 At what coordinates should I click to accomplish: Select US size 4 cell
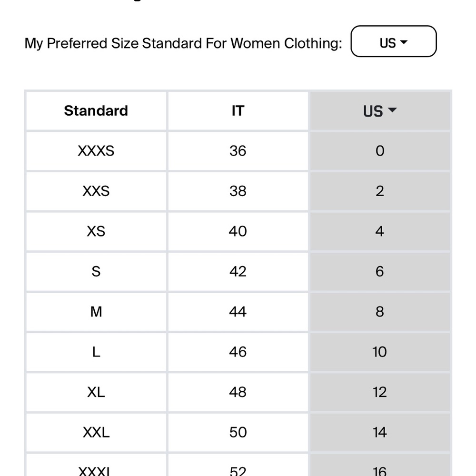pyautogui.click(x=380, y=231)
